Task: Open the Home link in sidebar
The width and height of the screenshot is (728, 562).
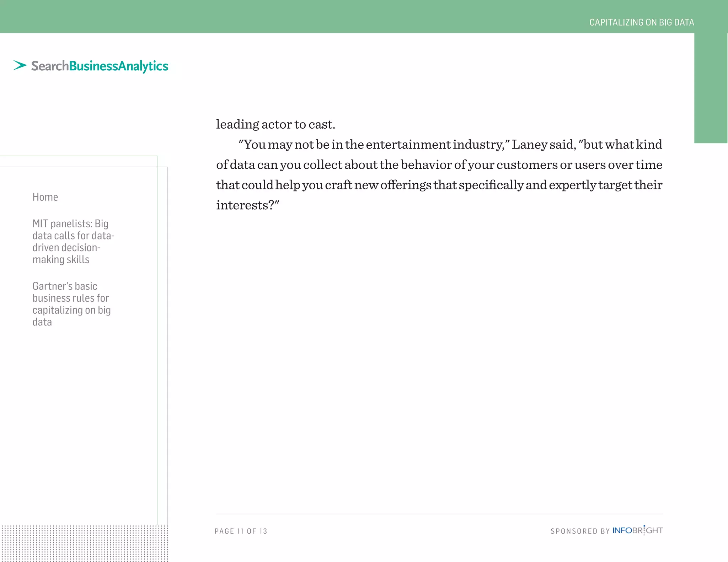Action: click(x=45, y=197)
